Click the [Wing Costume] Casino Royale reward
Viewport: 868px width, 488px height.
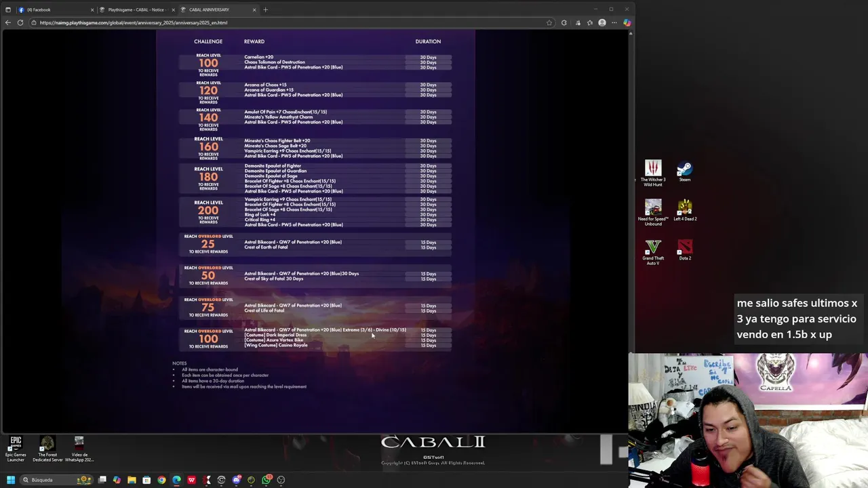point(276,345)
